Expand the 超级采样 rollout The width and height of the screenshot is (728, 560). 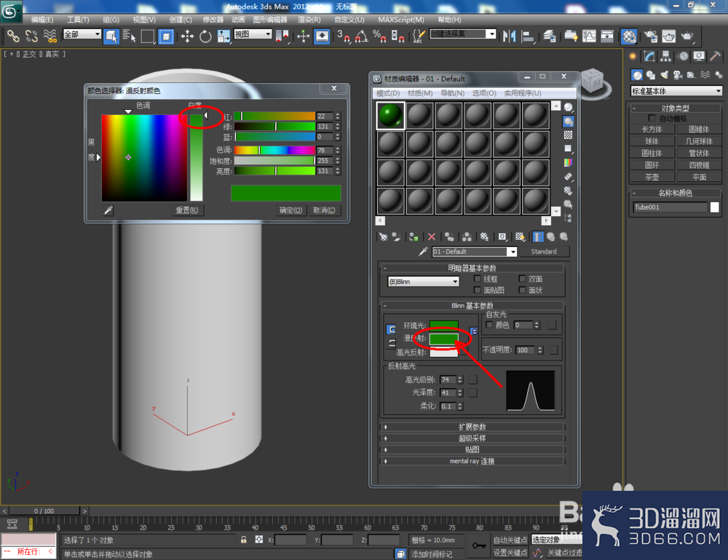[x=472, y=438]
